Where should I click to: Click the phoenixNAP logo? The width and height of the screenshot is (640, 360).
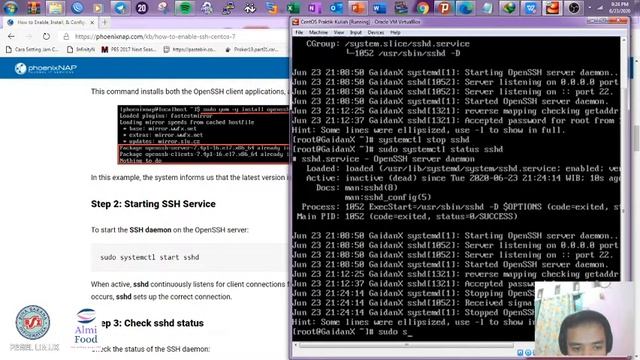point(46,68)
